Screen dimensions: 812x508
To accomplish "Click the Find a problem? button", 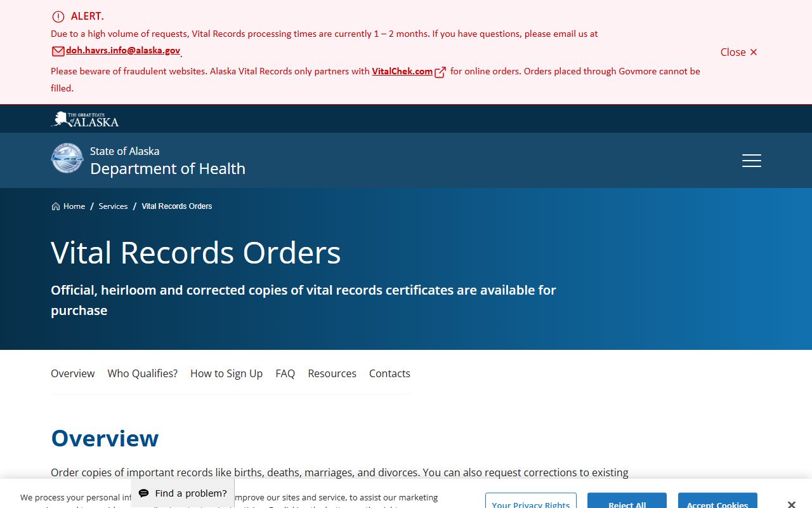I will (x=183, y=493).
